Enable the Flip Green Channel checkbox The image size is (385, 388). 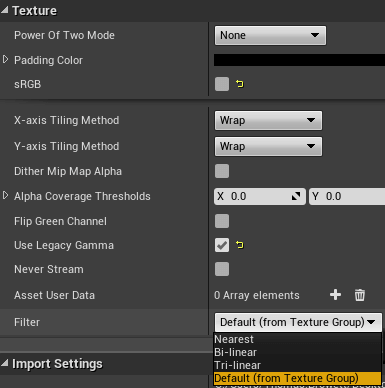tap(222, 221)
